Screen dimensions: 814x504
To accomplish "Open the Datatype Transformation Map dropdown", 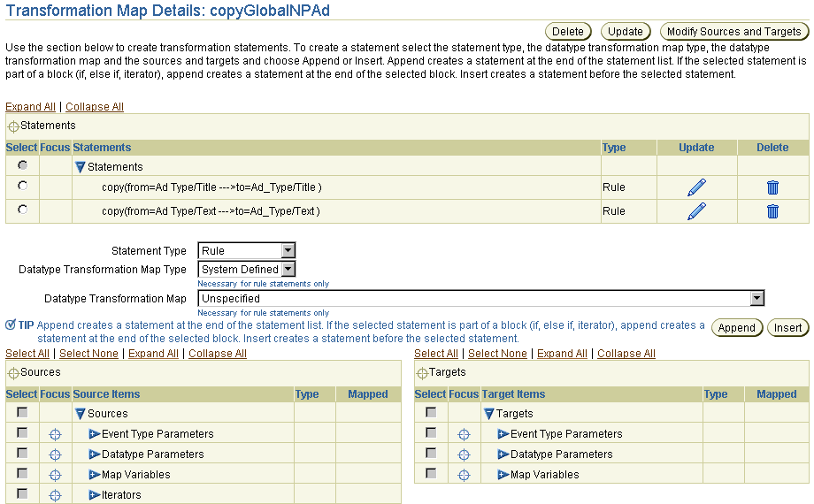I will 481,299.
